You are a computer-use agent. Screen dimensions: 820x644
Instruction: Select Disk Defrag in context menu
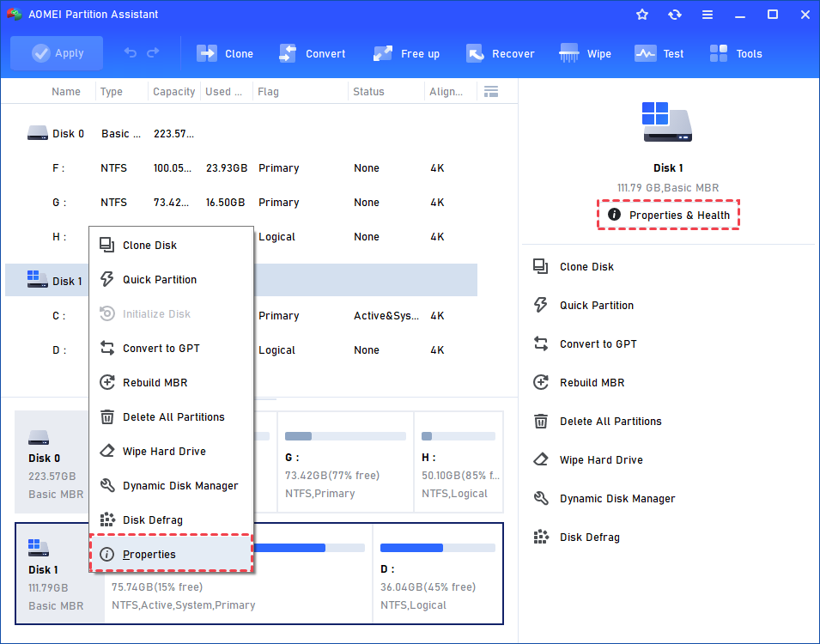[172, 520]
